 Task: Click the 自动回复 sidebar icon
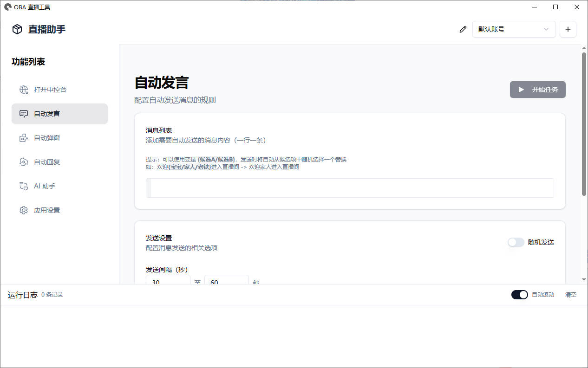click(x=24, y=162)
